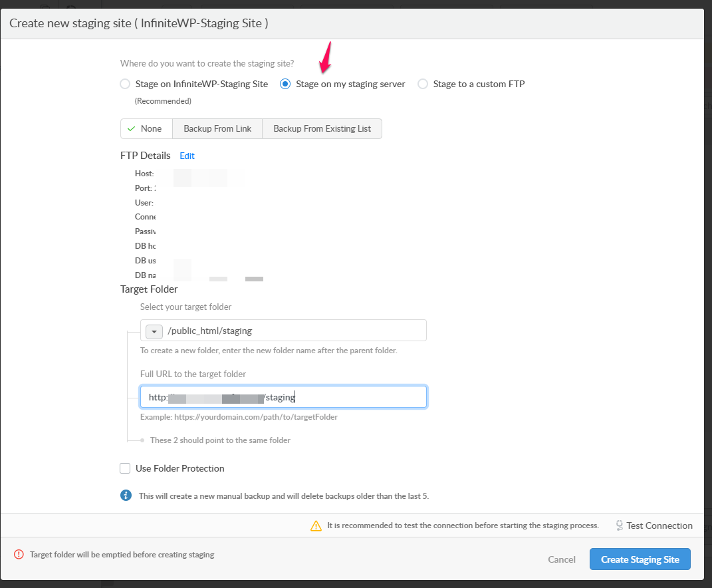Screen dimensions: 712x588
Task: Click the 'Target folder will be emptied before creating staging' text
Action: click(x=122, y=554)
